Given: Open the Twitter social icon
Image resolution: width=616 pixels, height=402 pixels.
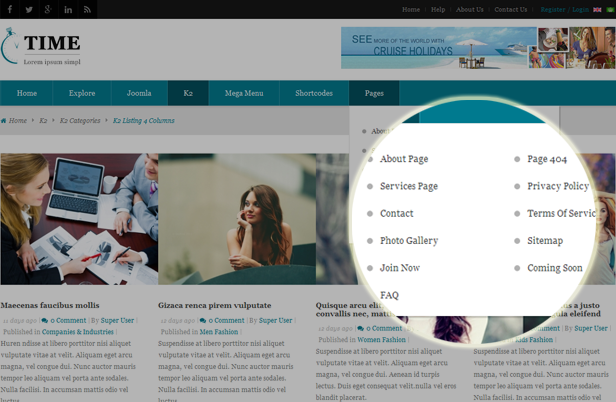Looking at the screenshot, I should click(x=28, y=9).
